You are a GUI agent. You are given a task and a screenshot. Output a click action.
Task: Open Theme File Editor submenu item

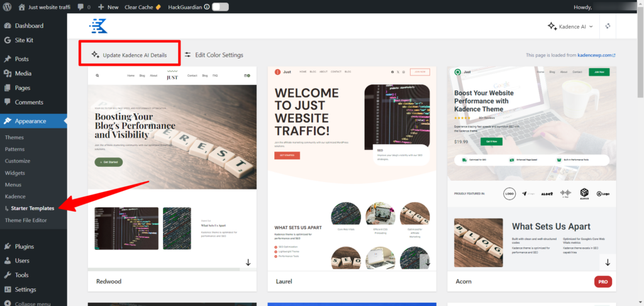26,220
